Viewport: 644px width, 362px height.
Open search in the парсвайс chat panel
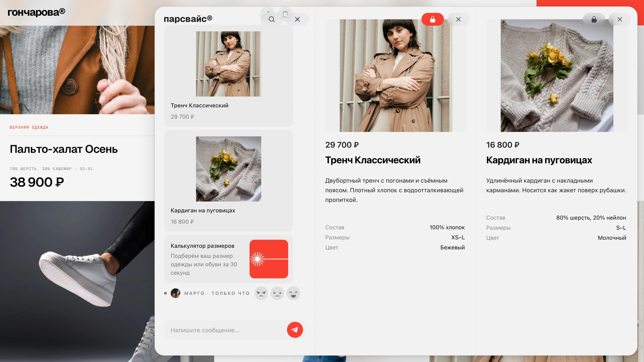[x=271, y=19]
